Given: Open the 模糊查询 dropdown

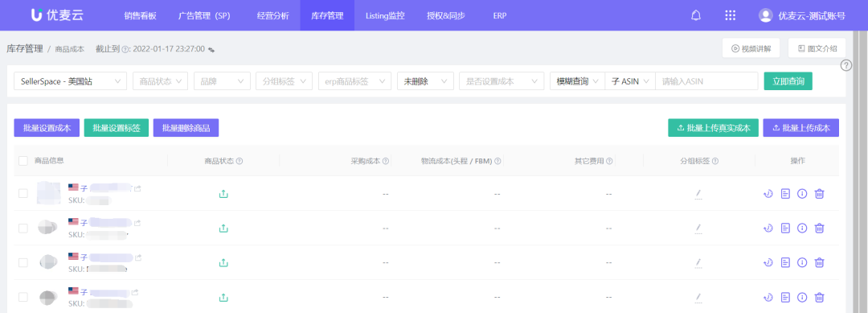Looking at the screenshot, I should pyautogui.click(x=577, y=81).
